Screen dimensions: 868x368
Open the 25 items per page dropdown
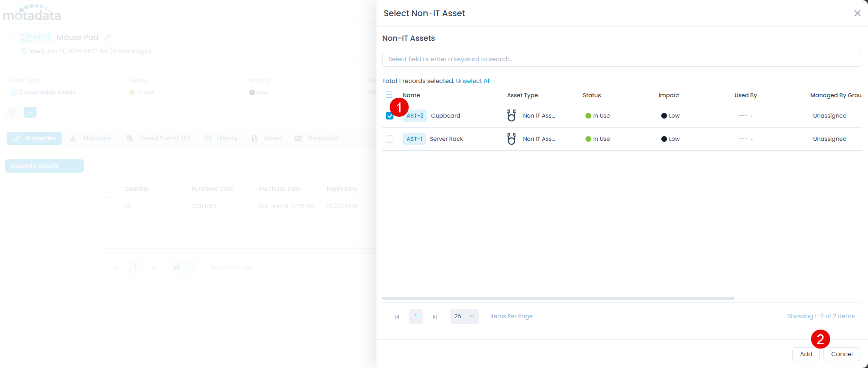coord(464,316)
